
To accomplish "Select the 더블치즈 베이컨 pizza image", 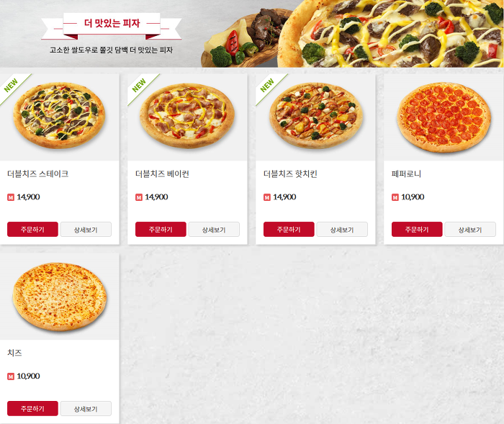I will coord(187,116).
